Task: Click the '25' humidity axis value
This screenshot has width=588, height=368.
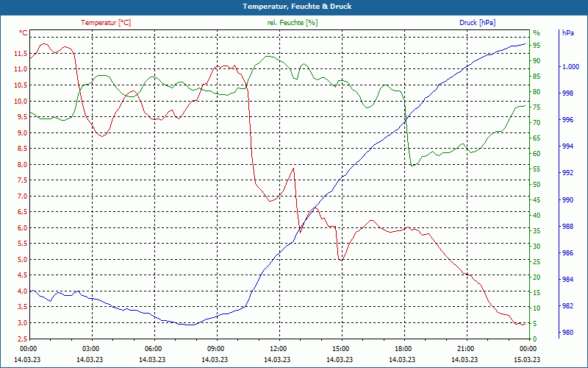Action: [537, 262]
